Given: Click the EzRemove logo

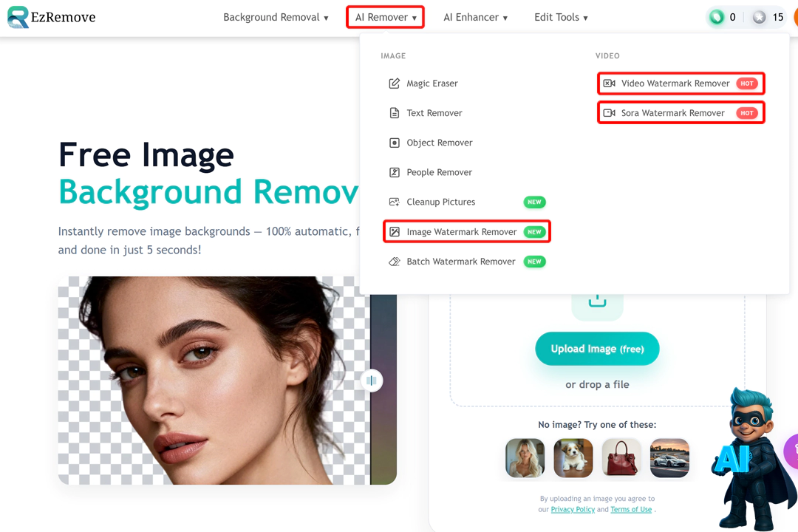Looking at the screenshot, I should 51,16.
